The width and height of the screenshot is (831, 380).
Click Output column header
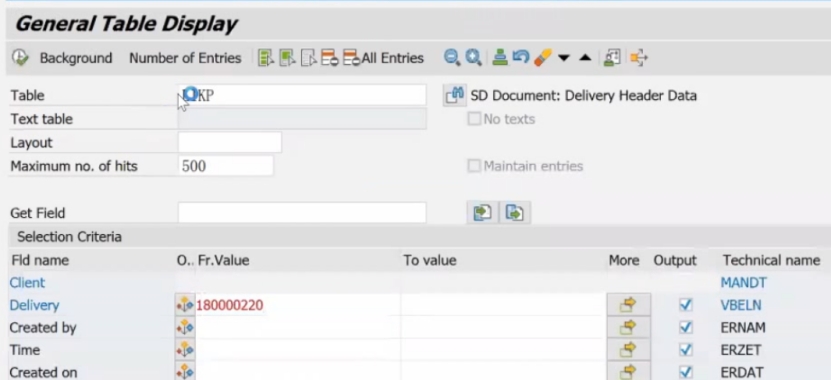[675, 260]
